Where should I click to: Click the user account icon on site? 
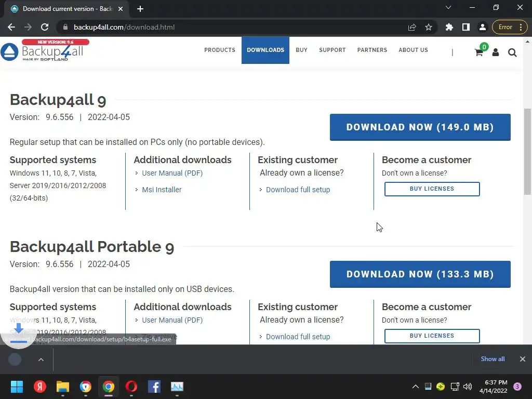pos(495,52)
